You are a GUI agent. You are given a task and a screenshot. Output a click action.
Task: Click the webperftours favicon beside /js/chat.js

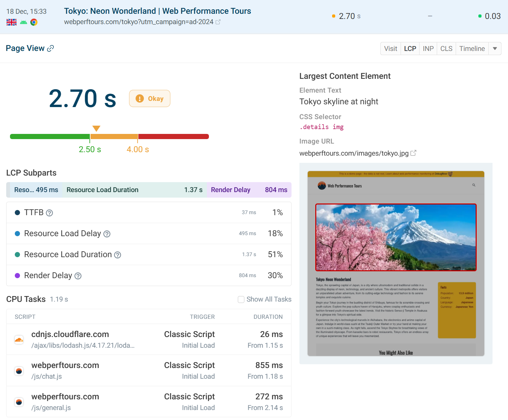(x=19, y=371)
